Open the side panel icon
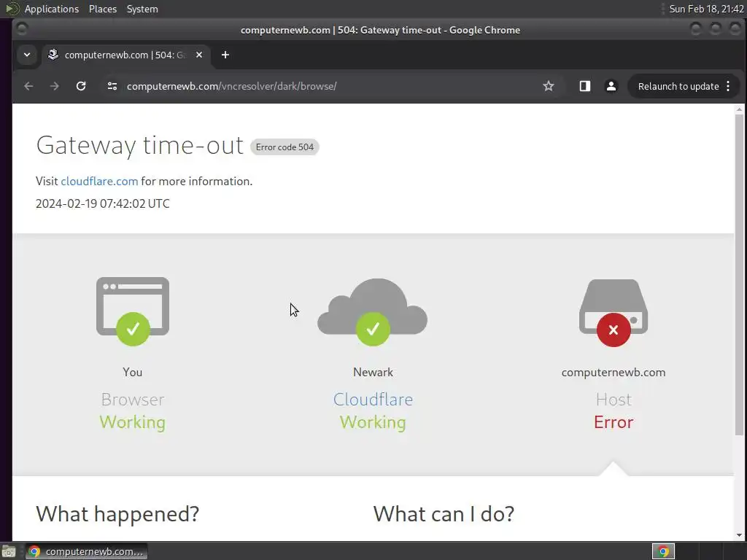Viewport: 747px width, 560px height. [x=584, y=86]
